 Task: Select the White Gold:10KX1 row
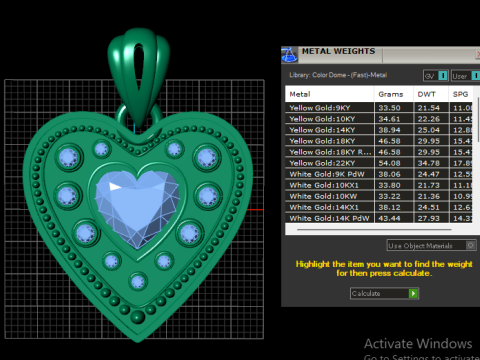pyautogui.click(x=379, y=185)
